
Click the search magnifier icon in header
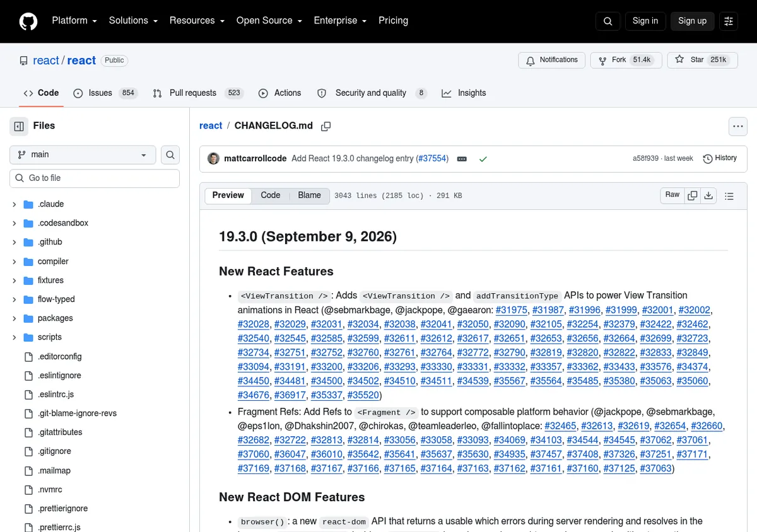click(607, 21)
